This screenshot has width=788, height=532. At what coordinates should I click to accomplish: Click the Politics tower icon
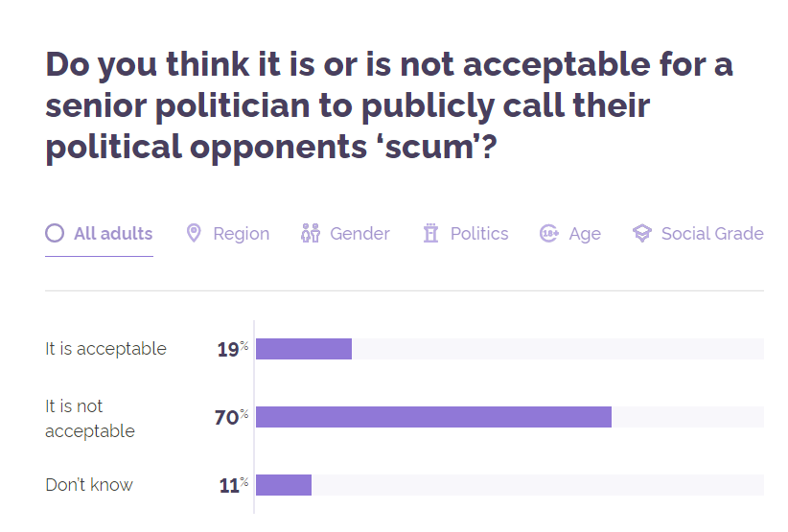pos(430,233)
